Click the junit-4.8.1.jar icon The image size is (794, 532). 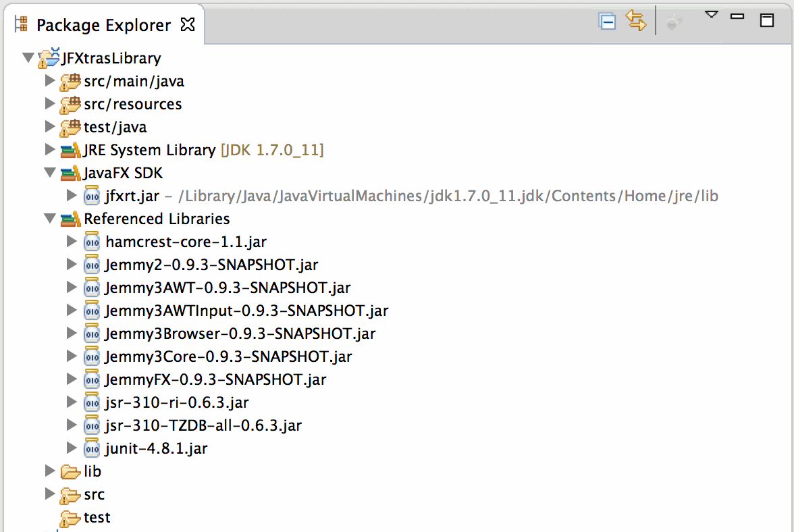coord(92,448)
